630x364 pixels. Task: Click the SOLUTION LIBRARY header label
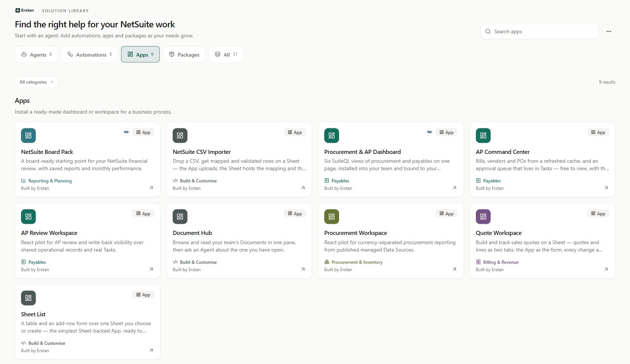(x=65, y=11)
